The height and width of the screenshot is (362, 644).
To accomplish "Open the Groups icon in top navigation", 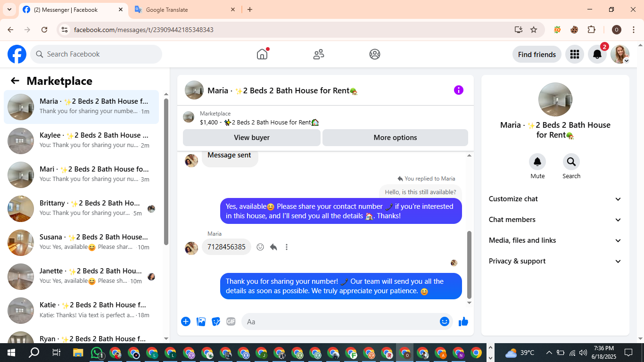I will click(x=375, y=54).
